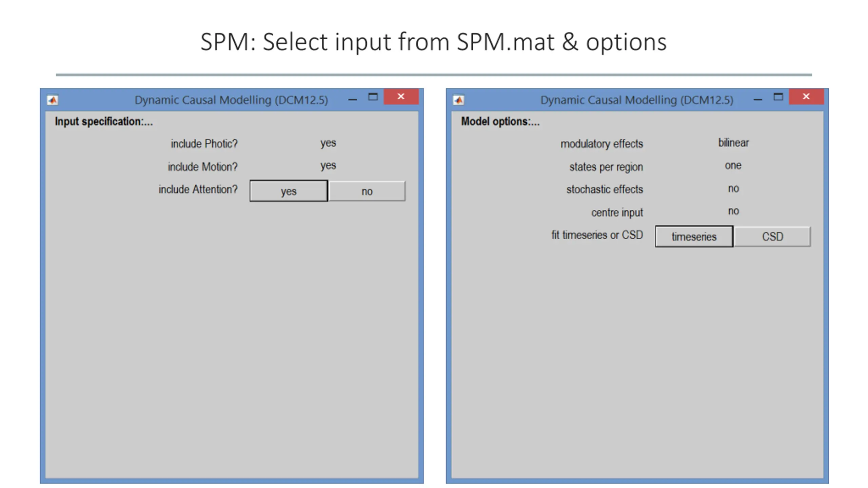Click MATLAB icon in right DCM window
The width and height of the screenshot is (868, 488).
pyautogui.click(x=458, y=100)
